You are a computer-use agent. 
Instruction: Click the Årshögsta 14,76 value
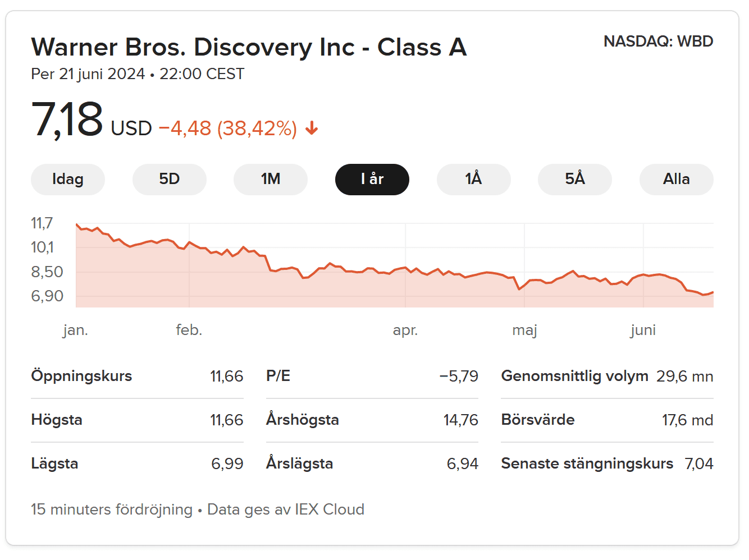[460, 420]
